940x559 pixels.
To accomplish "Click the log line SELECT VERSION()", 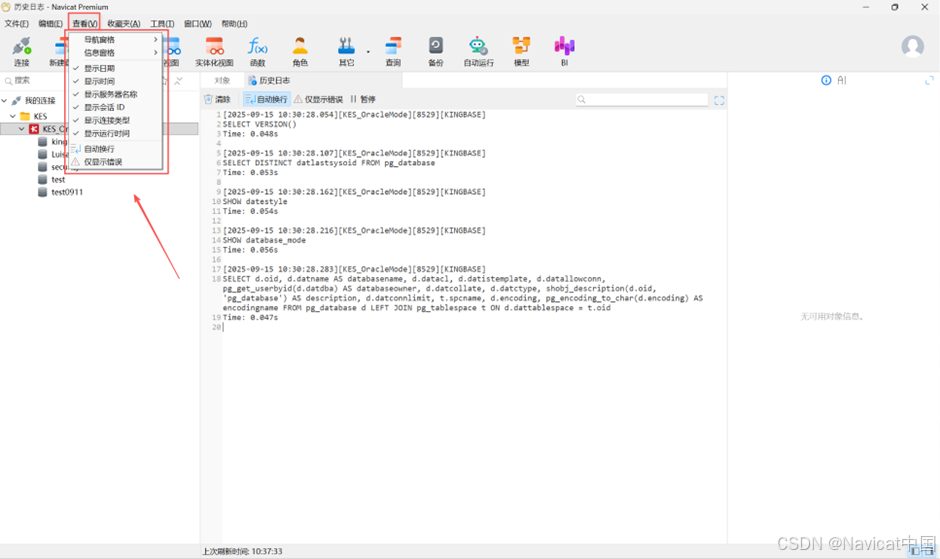I will point(260,124).
